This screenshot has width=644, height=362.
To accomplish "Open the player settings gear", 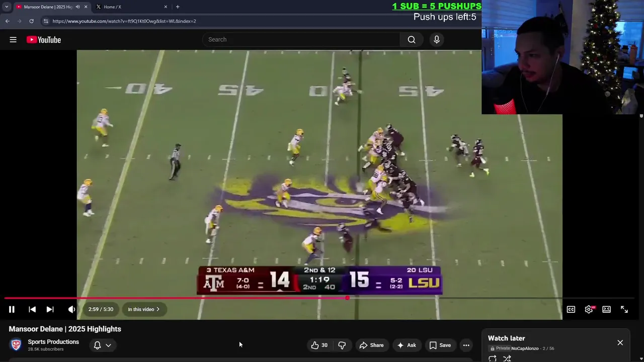I will pyautogui.click(x=589, y=309).
